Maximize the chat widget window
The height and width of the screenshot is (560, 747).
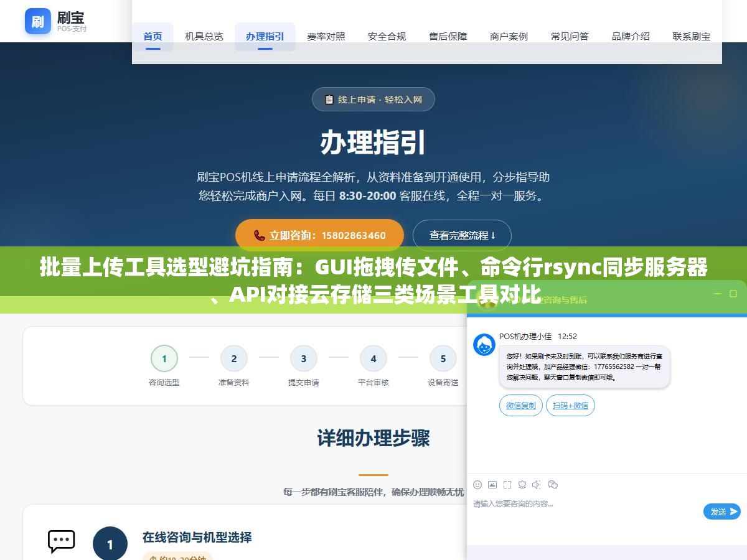tap(733, 294)
